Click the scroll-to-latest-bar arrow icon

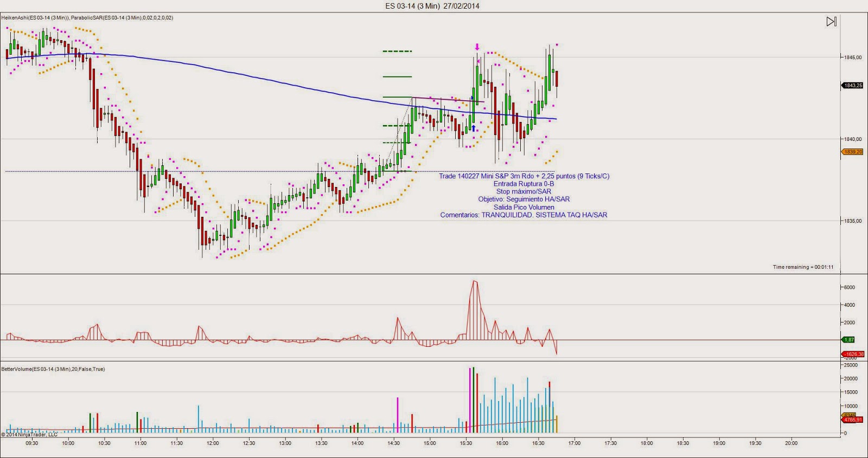pyautogui.click(x=831, y=22)
